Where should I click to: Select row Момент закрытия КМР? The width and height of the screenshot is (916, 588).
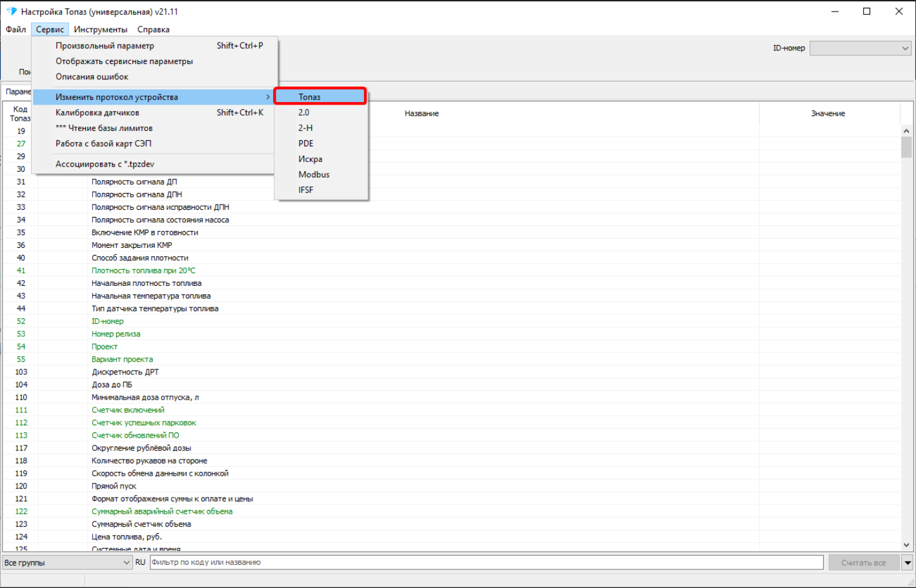tap(452, 245)
